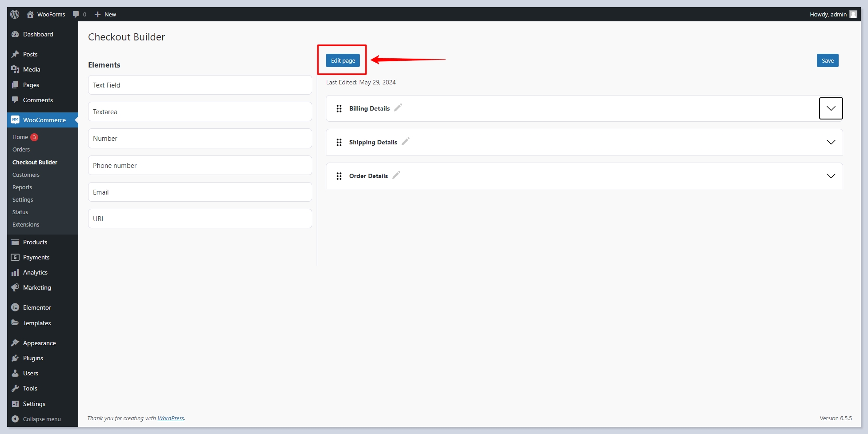The image size is (868, 434).
Task: Open Elementor from the sidebar menu
Action: (x=37, y=307)
